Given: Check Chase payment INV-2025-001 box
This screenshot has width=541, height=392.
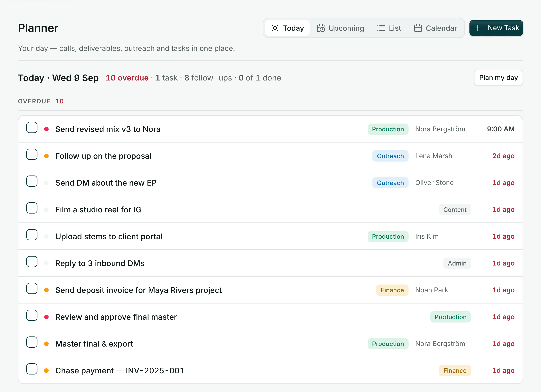Looking at the screenshot, I should (32, 369).
